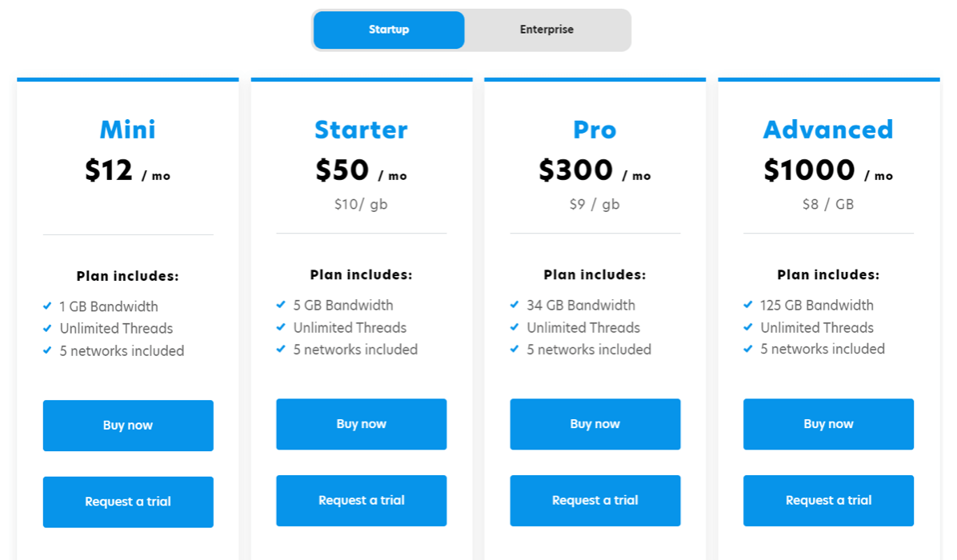957x560 pixels.
Task: Request a trial for the Pro plan
Action: [x=595, y=501]
